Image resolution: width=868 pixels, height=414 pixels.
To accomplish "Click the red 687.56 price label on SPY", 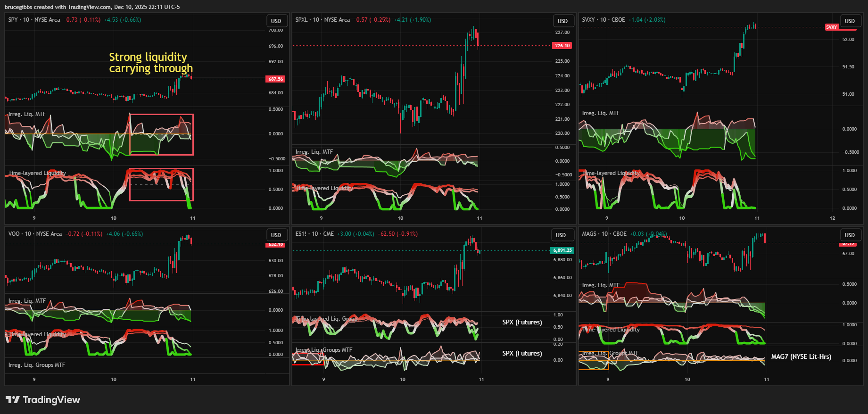I will coord(276,79).
